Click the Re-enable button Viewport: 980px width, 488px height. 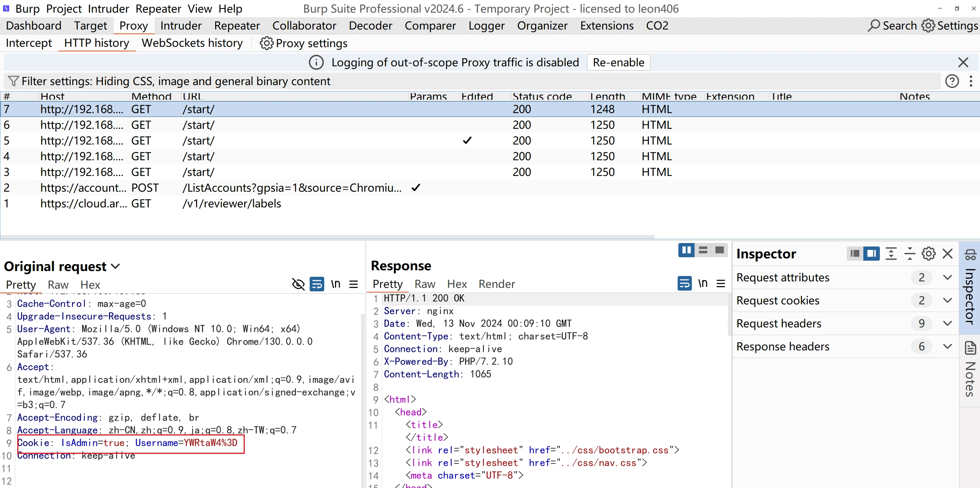pos(618,62)
